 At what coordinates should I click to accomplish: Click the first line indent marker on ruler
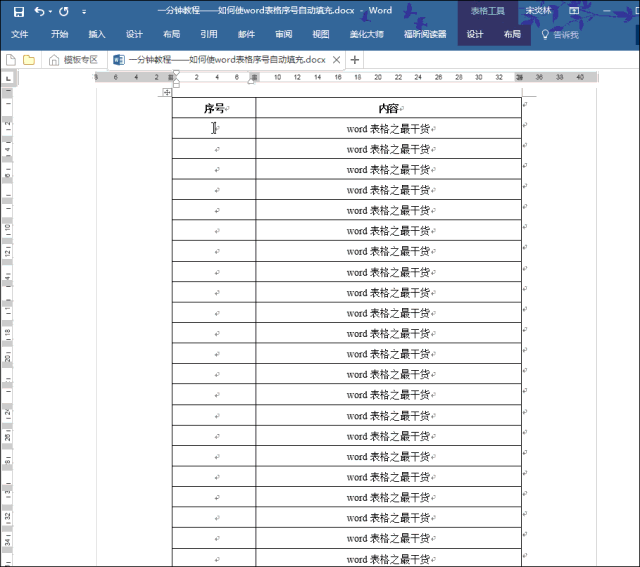pyautogui.click(x=176, y=73)
